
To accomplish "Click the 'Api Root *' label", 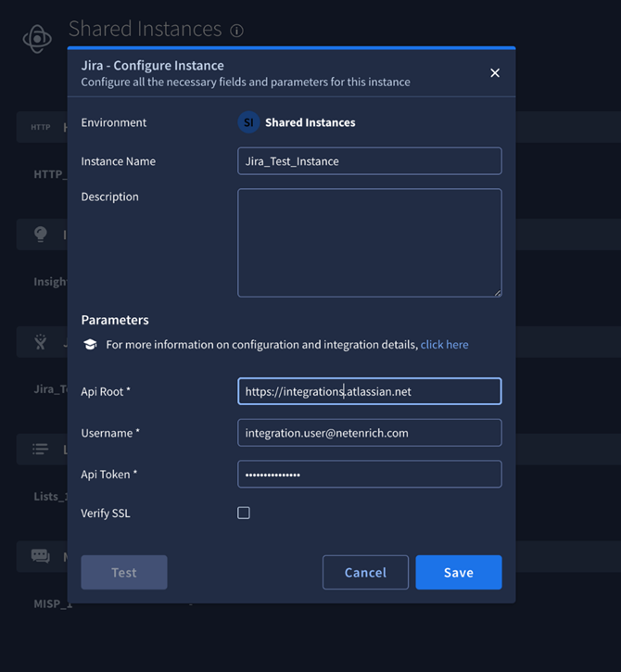I will click(106, 392).
